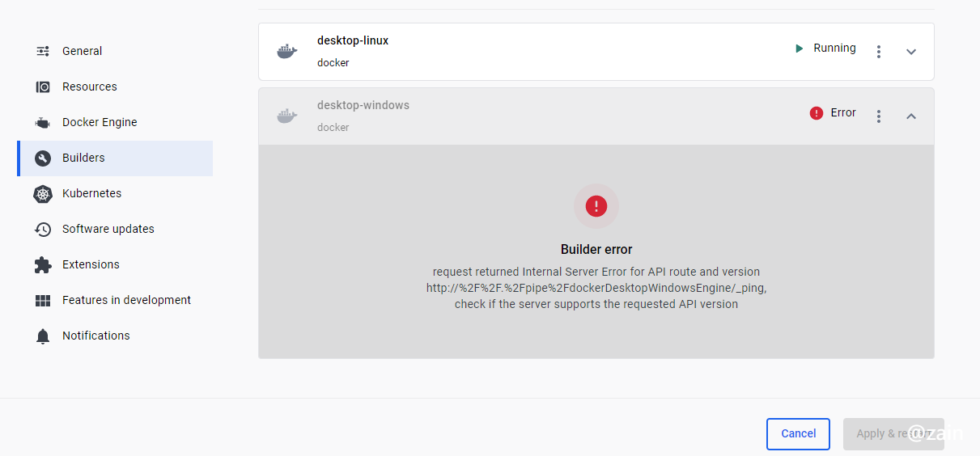Open the Resources settings section
Viewport: 980px width, 456px height.
tap(115, 87)
